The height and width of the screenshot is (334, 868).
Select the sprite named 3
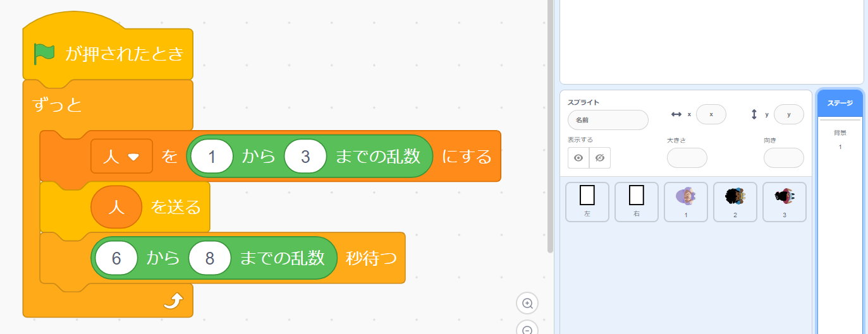click(x=785, y=202)
